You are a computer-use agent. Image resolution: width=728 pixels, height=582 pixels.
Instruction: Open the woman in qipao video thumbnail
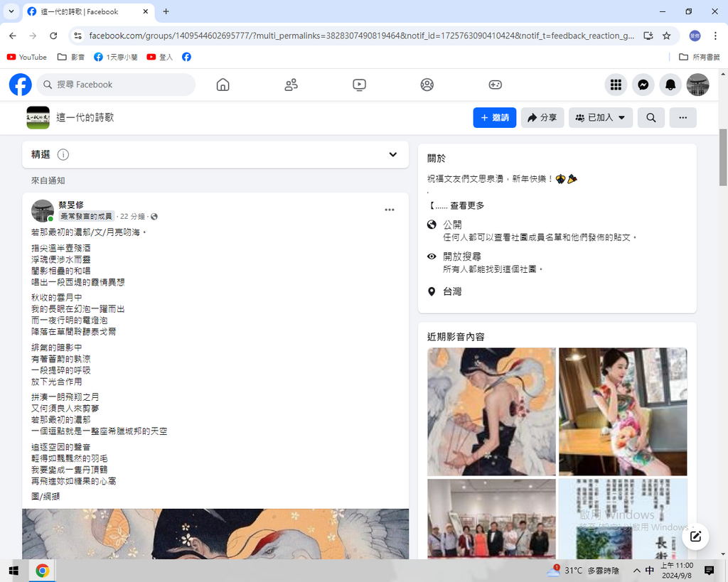click(623, 411)
